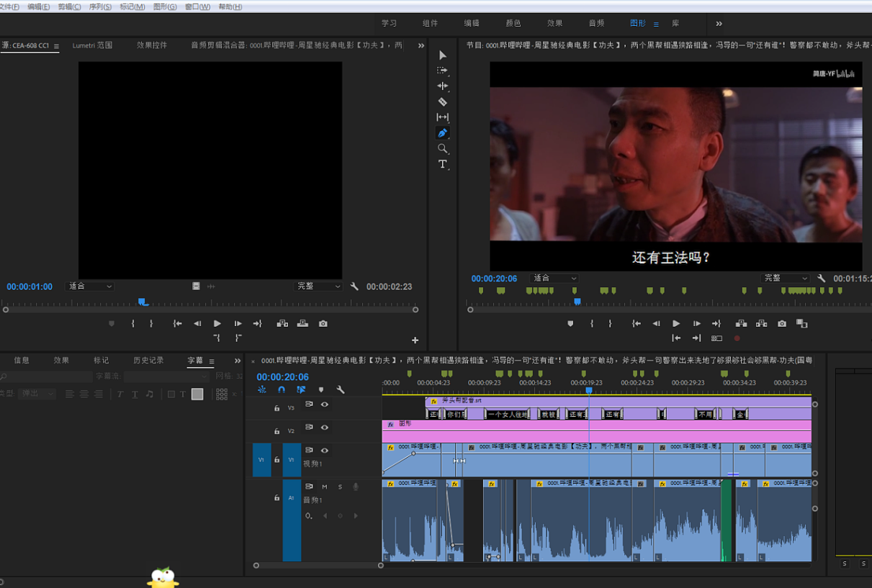Click Overwrite button in Source monitor
Image resolution: width=872 pixels, height=588 pixels.
tap(302, 324)
